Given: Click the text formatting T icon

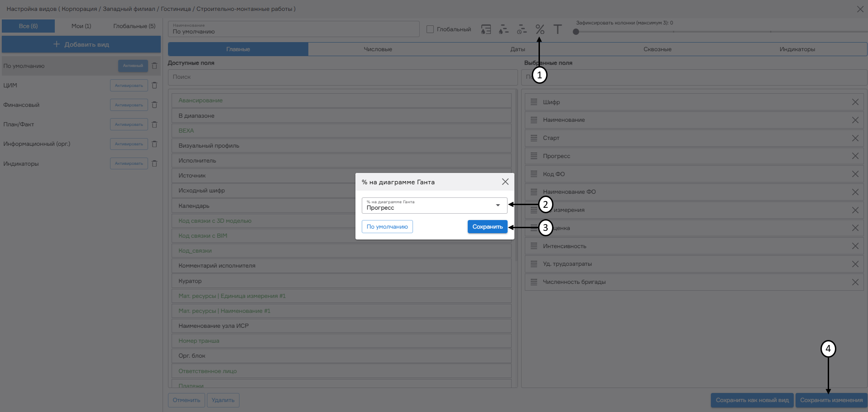Looking at the screenshot, I should pos(558,29).
